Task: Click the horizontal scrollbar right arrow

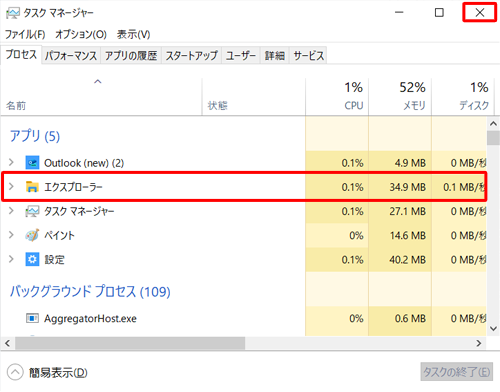Action: point(479,343)
